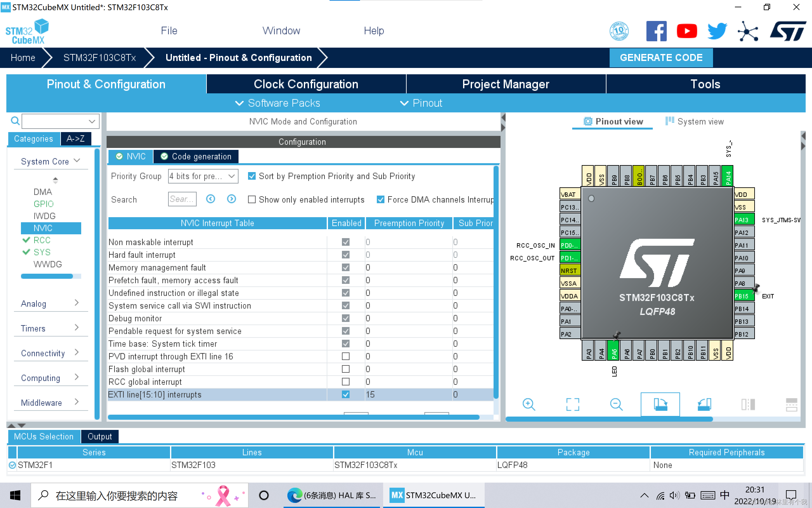Open the Facebook icon link
This screenshot has height=508, width=812.
click(x=656, y=31)
